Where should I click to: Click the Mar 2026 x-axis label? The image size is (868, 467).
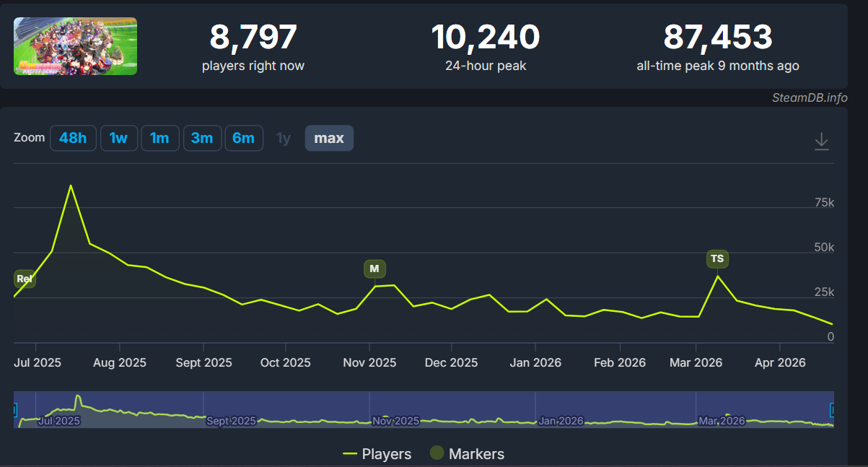(x=696, y=362)
